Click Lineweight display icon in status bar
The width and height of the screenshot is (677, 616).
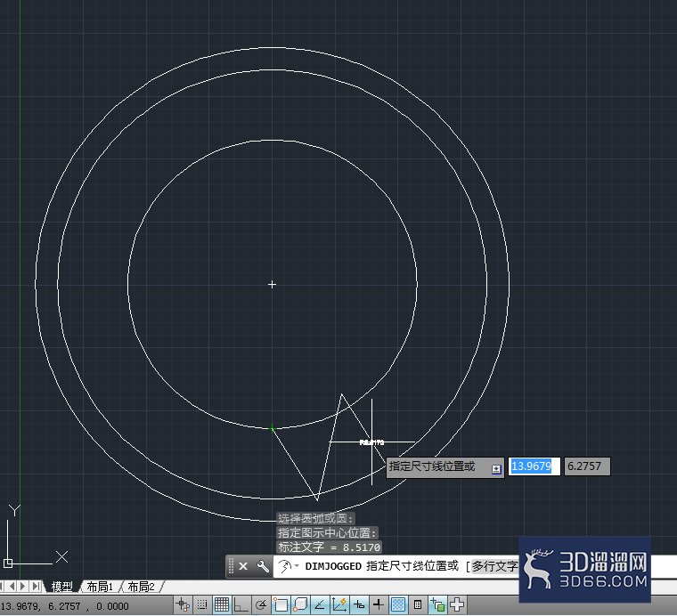[x=379, y=604]
